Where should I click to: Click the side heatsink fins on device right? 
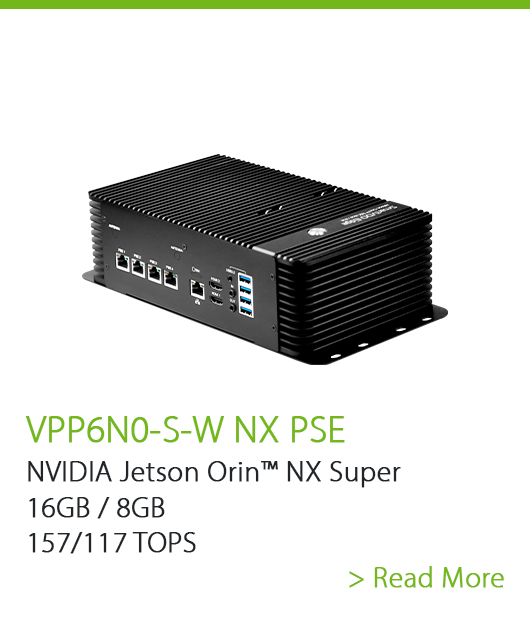[356, 287]
